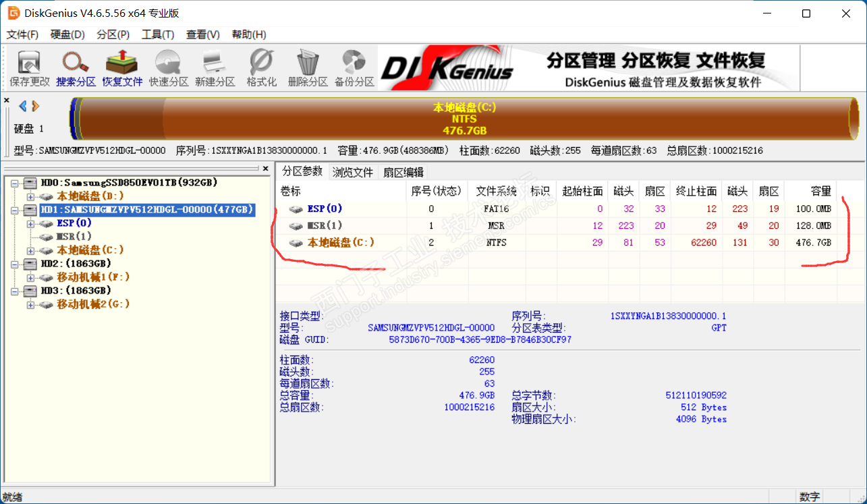Expand the ESP(0) tree node

(30, 223)
